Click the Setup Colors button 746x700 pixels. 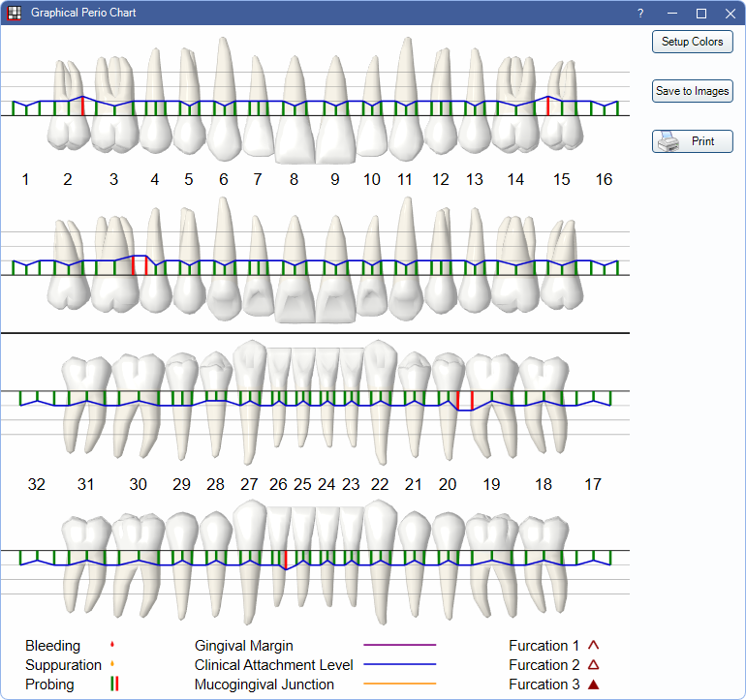click(x=692, y=42)
